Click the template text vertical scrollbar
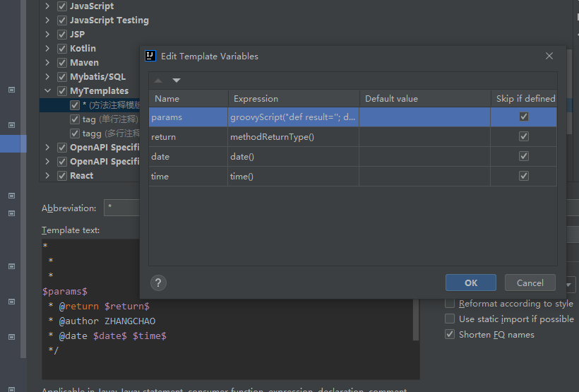Image resolution: width=579 pixels, height=392 pixels. point(416,319)
